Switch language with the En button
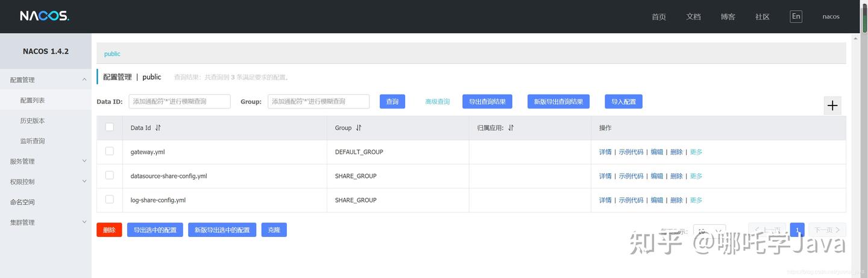Screen dimensions: 868x278 pyautogui.click(x=796, y=16)
